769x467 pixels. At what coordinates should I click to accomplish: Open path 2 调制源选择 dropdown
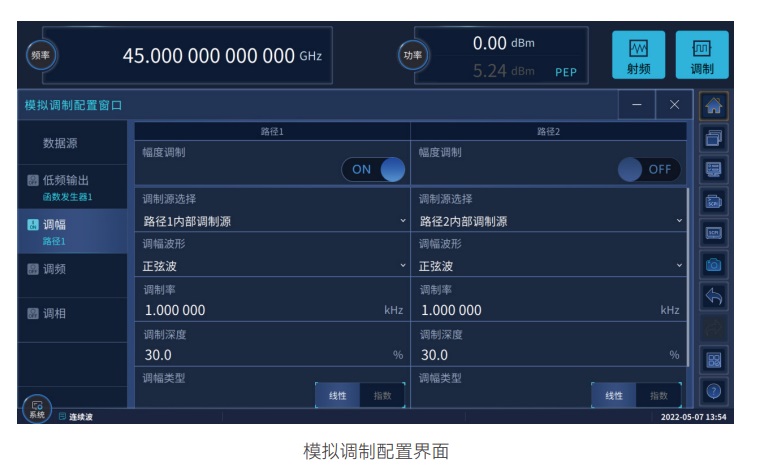coord(550,221)
